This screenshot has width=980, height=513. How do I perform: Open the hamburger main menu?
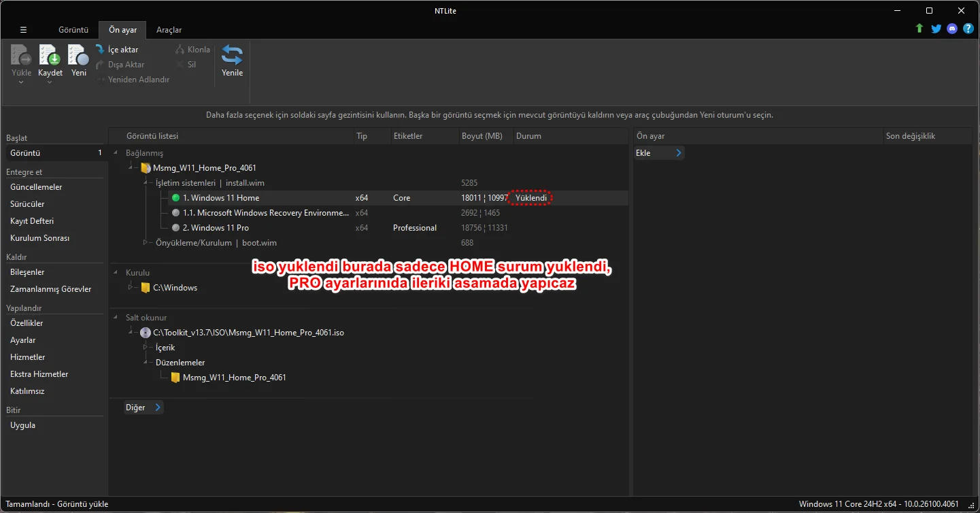click(x=23, y=30)
